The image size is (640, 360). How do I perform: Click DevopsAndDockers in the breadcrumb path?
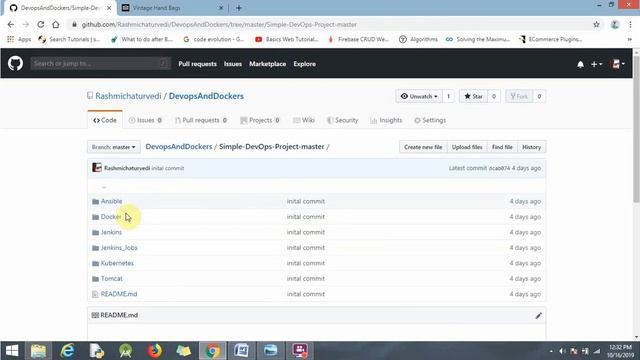pos(179,147)
